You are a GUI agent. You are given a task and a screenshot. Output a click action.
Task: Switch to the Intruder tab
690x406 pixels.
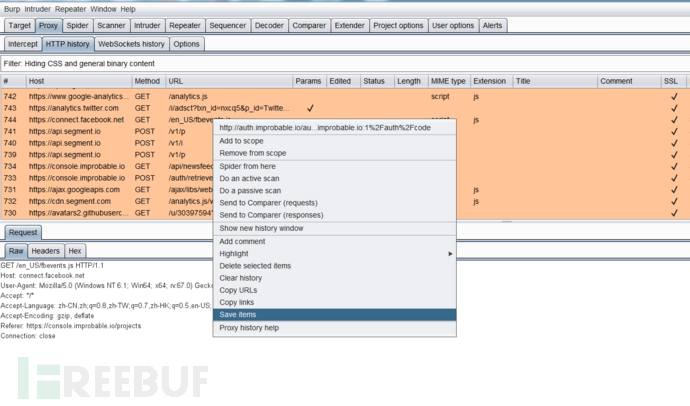click(x=147, y=26)
